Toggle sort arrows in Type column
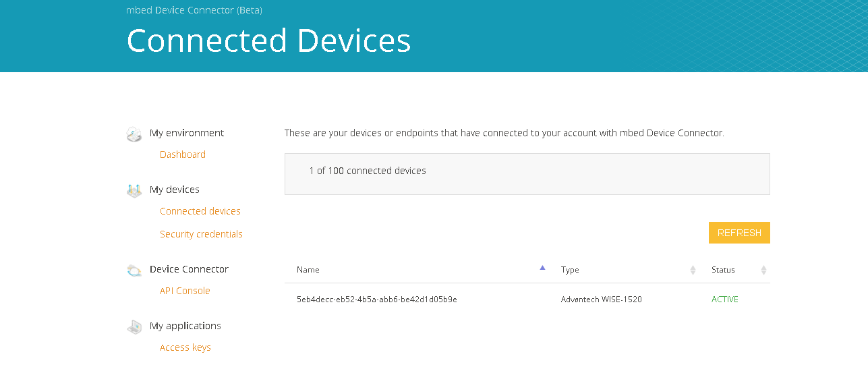This screenshot has height=369, width=868. click(x=693, y=270)
